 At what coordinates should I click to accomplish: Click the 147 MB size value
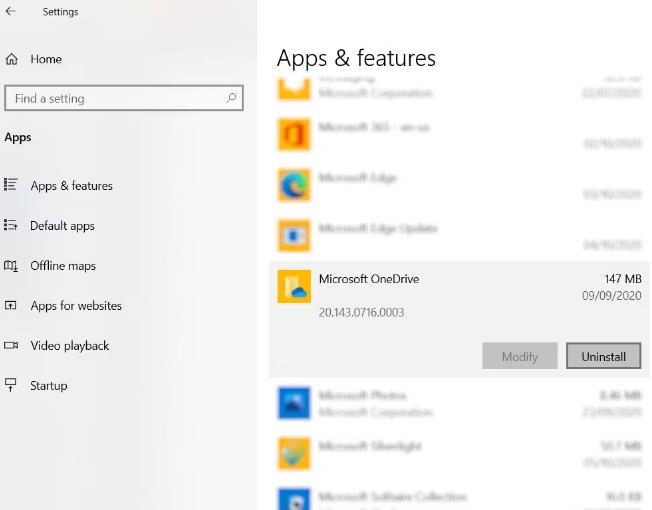pos(622,279)
